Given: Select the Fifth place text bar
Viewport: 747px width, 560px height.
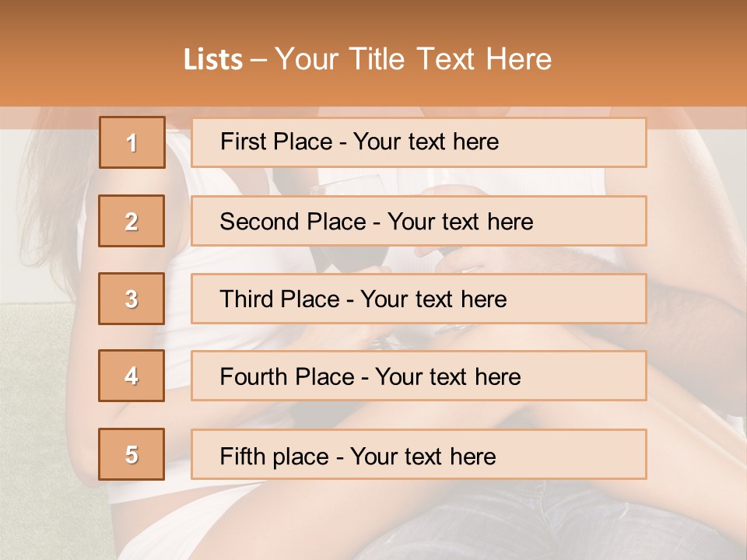Looking at the screenshot, I should pyautogui.click(x=419, y=454).
